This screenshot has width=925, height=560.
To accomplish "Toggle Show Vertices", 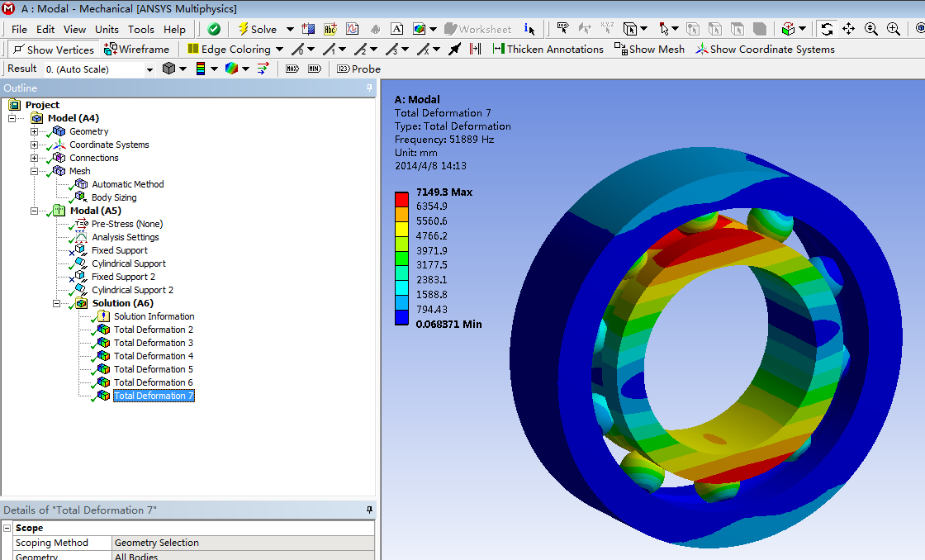I will coord(53,50).
